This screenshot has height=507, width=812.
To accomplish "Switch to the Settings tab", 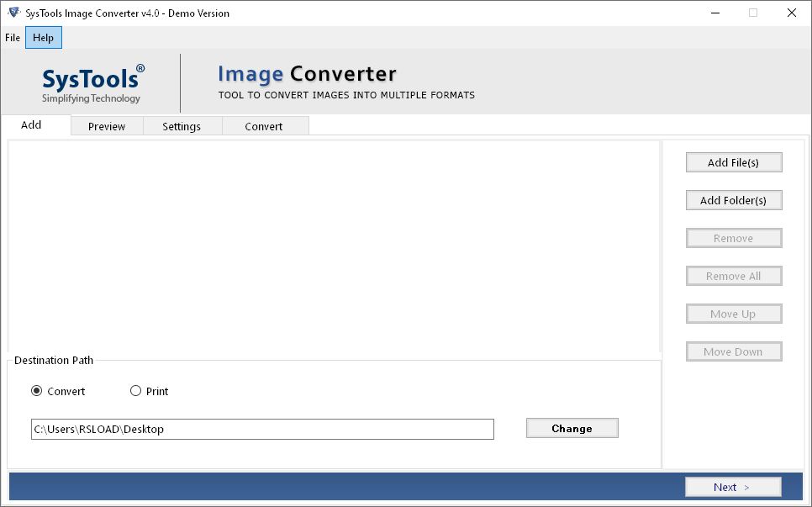I will [182, 125].
